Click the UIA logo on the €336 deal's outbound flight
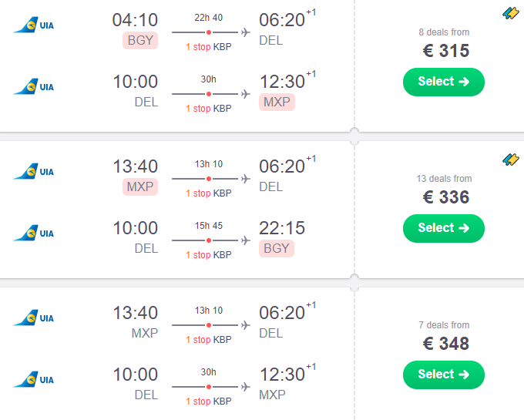 coord(34,171)
